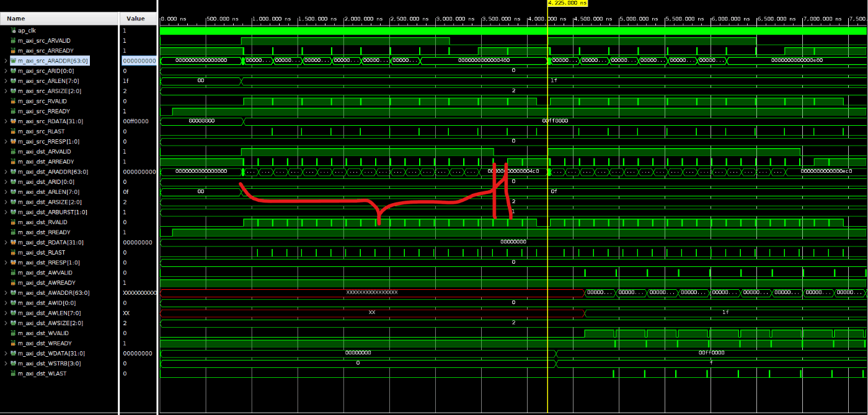Click the m_axi_dst_WREADY signal icon
The image size is (868, 415).
[x=14, y=343]
